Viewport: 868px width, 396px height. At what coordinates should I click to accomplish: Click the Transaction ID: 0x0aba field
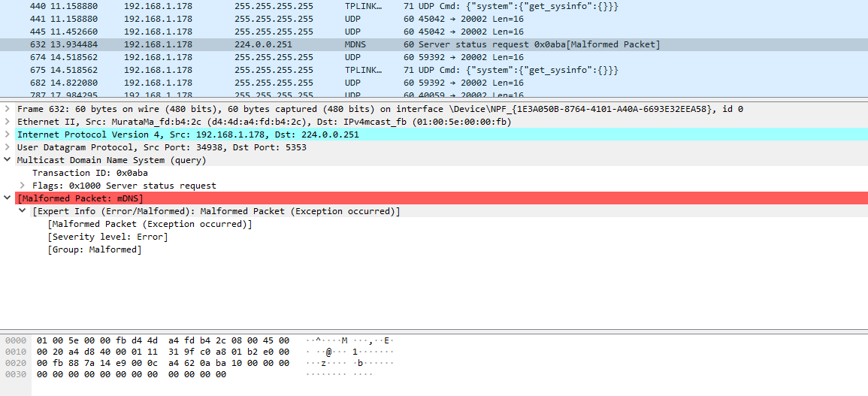click(89, 173)
